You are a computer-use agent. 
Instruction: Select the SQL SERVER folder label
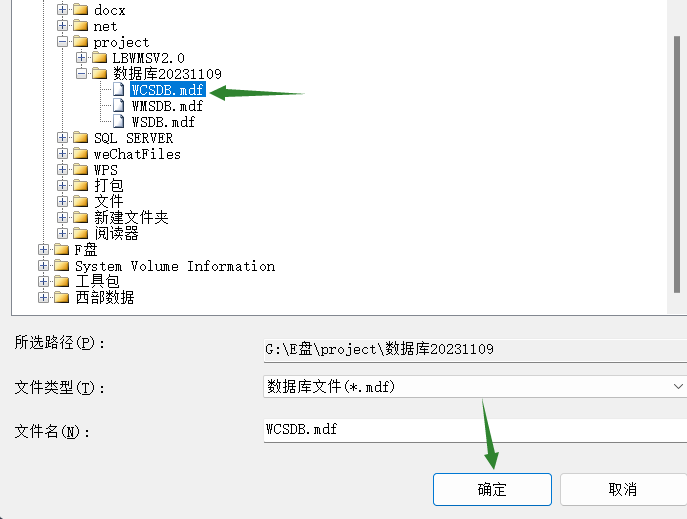133,138
